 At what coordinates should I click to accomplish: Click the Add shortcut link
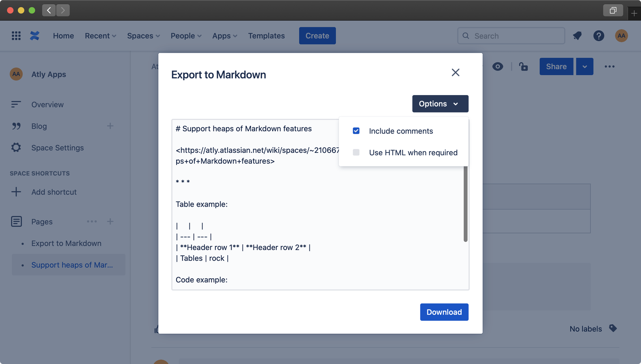point(54,192)
